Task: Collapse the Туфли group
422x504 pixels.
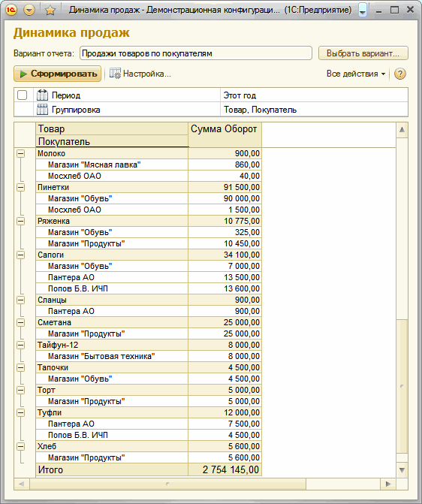Action: [x=20, y=412]
